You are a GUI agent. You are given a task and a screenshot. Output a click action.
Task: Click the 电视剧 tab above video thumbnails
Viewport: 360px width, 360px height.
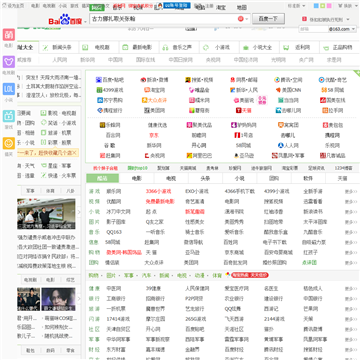[x=30, y=280]
